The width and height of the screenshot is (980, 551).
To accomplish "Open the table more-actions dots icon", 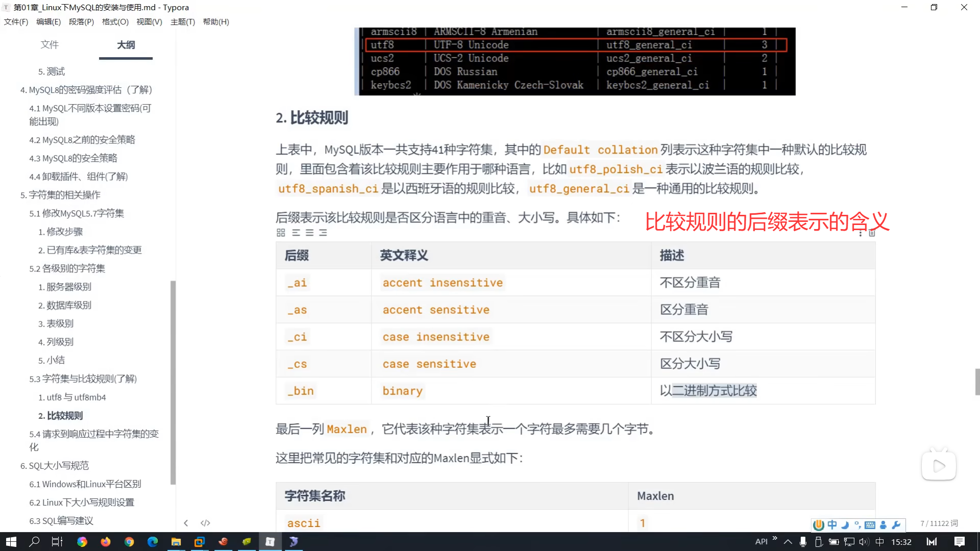I will coord(861,233).
